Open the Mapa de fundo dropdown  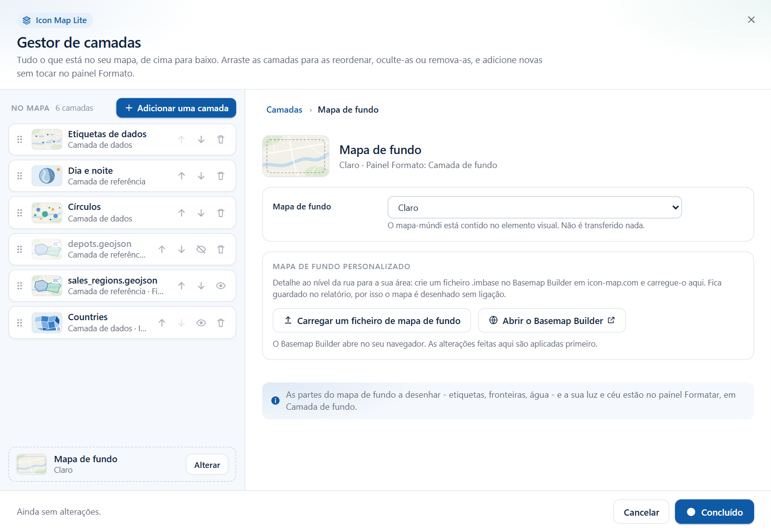coord(534,208)
